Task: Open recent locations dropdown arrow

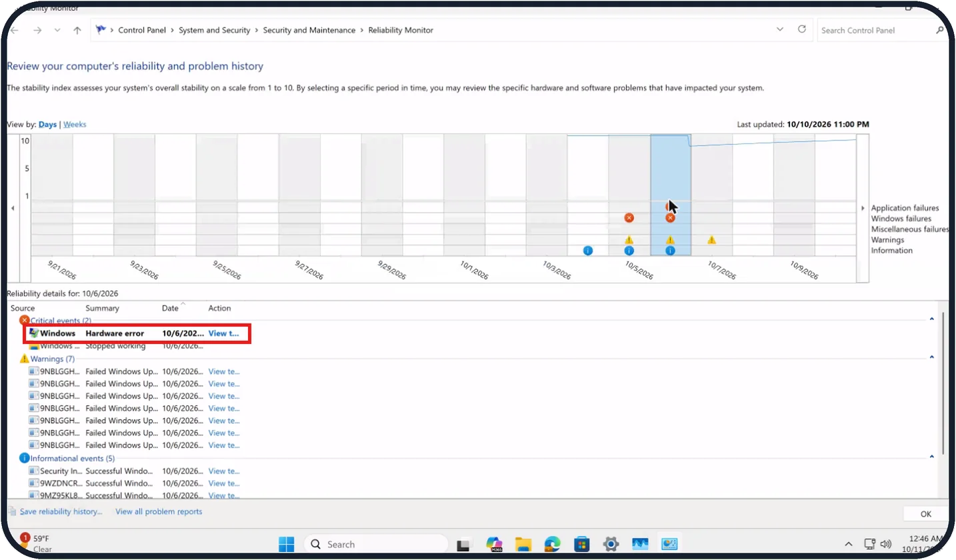Action: point(57,30)
